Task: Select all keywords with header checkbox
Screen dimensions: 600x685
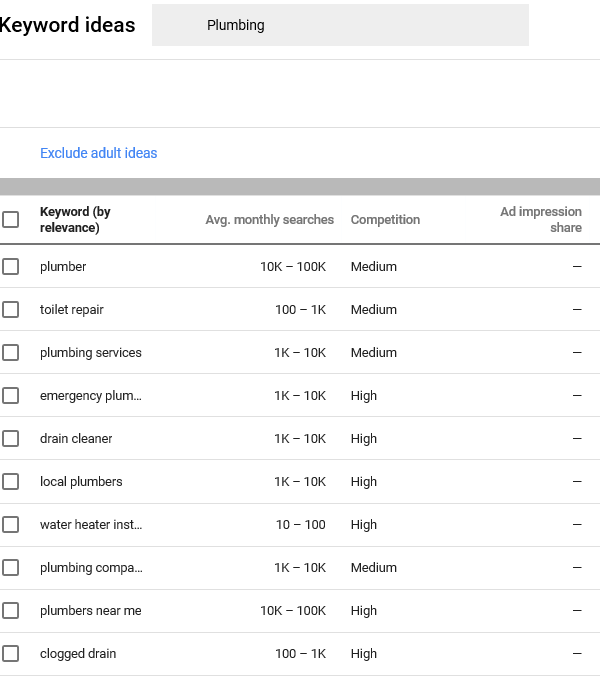Action: coord(10,220)
